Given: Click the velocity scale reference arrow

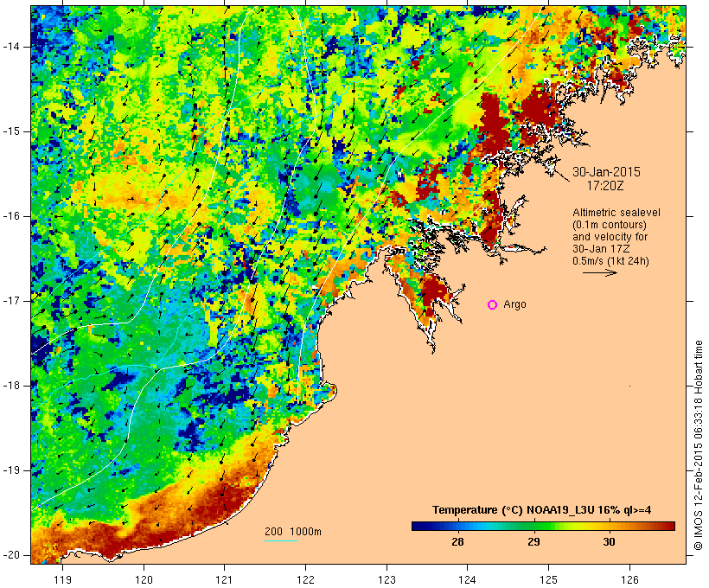Looking at the screenshot, I should coord(599,272).
